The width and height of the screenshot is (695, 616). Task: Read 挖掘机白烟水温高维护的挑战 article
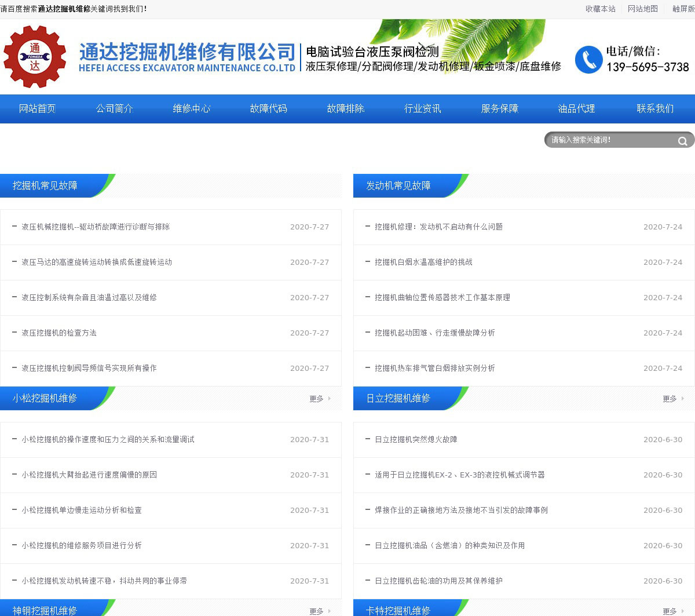423,263
